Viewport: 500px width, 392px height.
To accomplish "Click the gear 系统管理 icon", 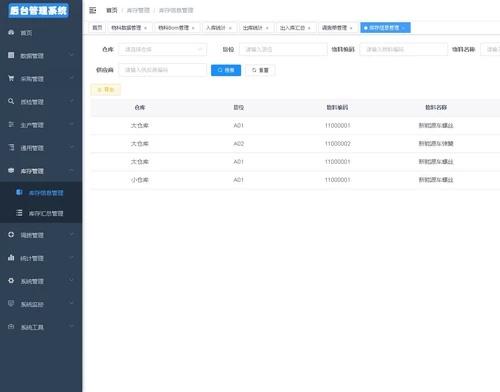I will tap(11, 281).
